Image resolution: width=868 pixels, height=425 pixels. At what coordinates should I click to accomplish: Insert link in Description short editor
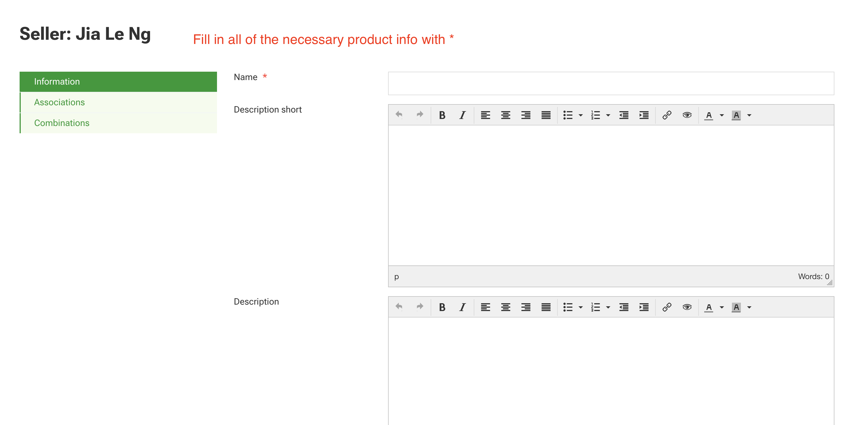click(667, 115)
